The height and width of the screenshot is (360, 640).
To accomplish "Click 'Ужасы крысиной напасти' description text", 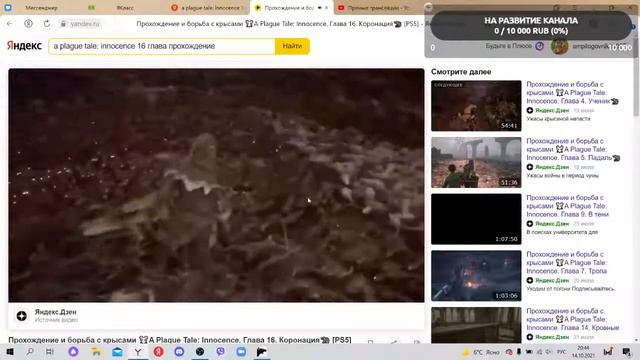I will [x=558, y=119].
